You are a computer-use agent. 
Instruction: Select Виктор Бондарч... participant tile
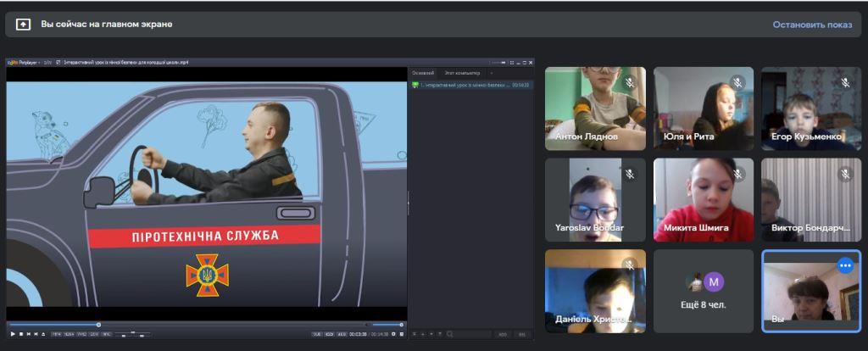click(x=811, y=200)
